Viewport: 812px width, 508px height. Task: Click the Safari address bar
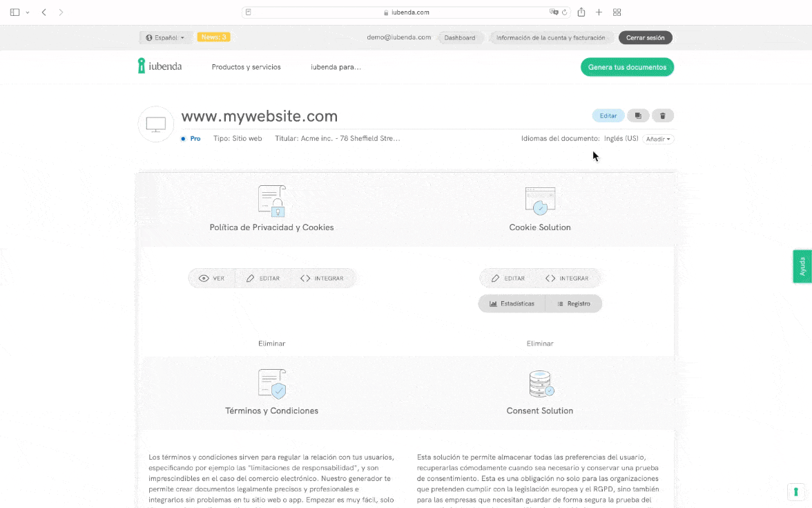click(406, 12)
